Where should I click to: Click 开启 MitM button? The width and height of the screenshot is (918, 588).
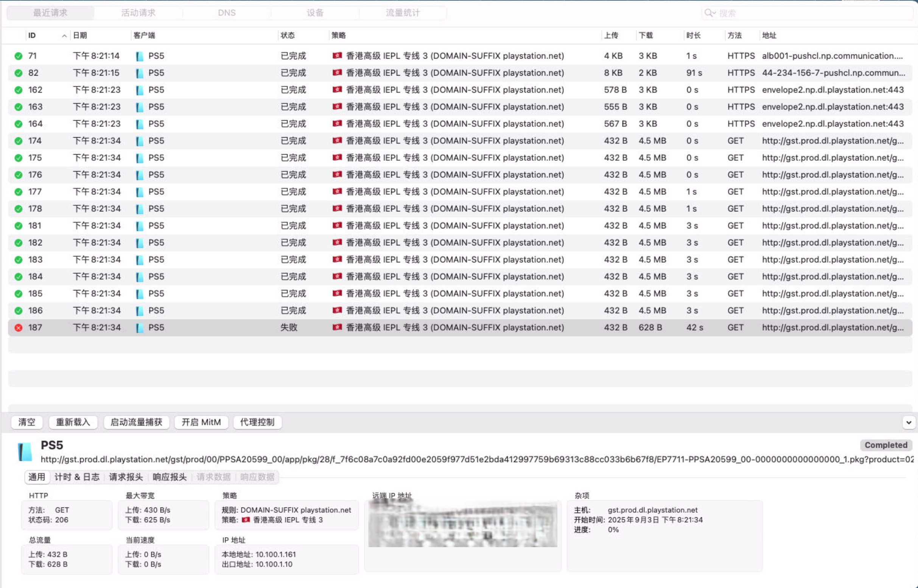tap(201, 422)
